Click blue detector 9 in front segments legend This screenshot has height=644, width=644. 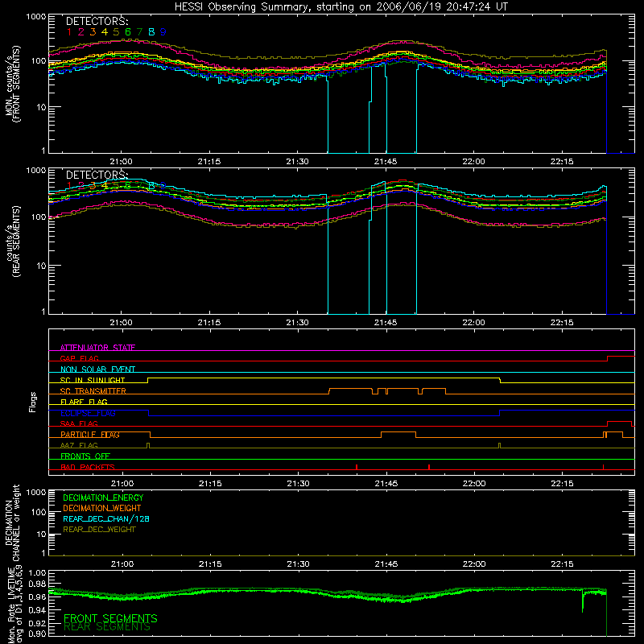coord(163,31)
